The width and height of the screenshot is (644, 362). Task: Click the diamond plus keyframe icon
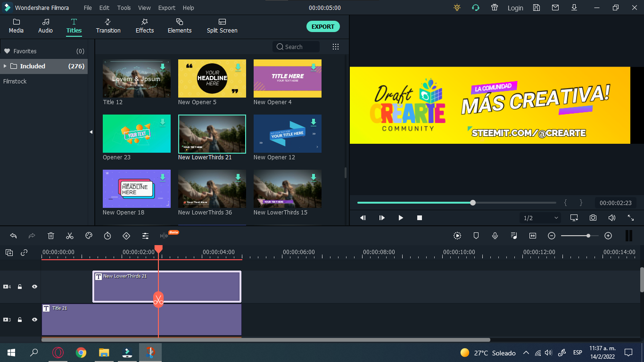[x=126, y=236]
